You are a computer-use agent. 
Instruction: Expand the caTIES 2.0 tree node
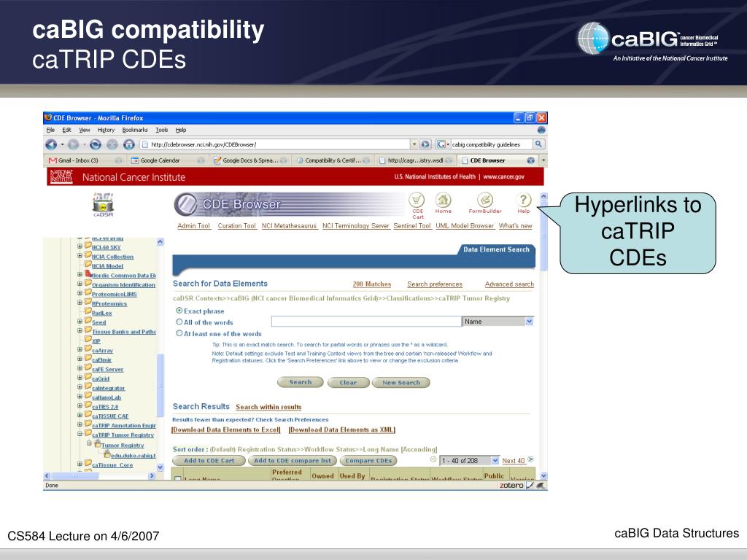tap(80, 405)
